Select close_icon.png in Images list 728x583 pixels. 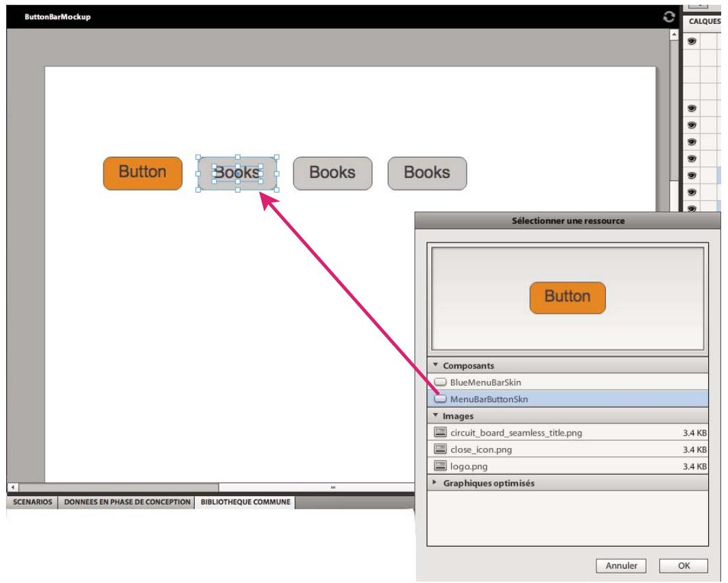point(568,449)
